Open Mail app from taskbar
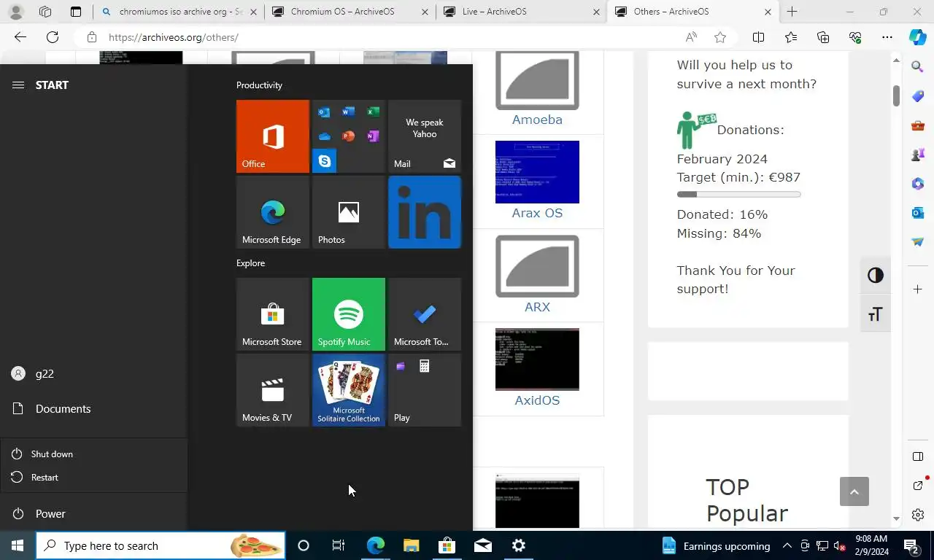This screenshot has width=934, height=560. [x=482, y=545]
